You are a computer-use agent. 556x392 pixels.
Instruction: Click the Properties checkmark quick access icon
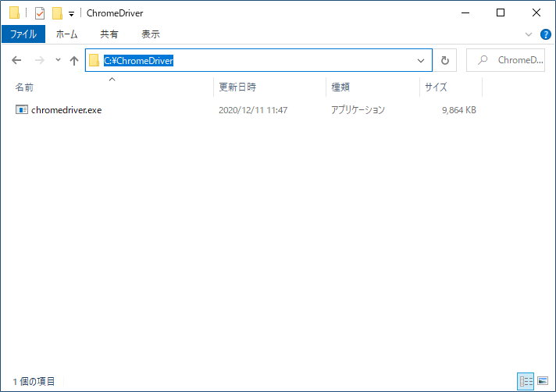(40, 13)
